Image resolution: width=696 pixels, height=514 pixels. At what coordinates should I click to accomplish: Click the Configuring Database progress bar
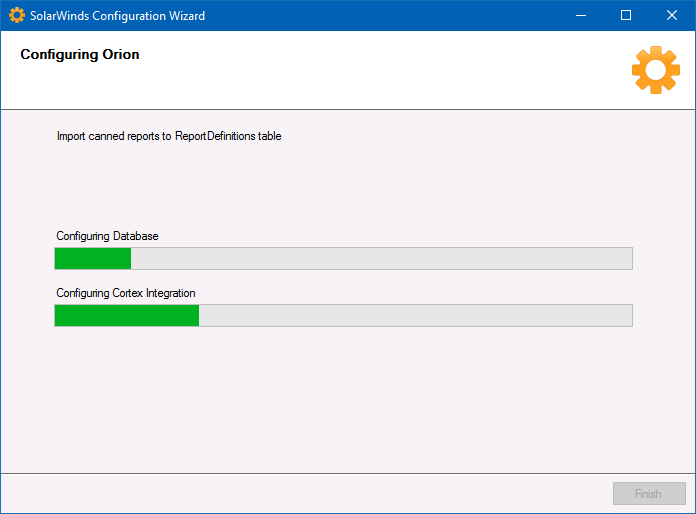(344, 258)
